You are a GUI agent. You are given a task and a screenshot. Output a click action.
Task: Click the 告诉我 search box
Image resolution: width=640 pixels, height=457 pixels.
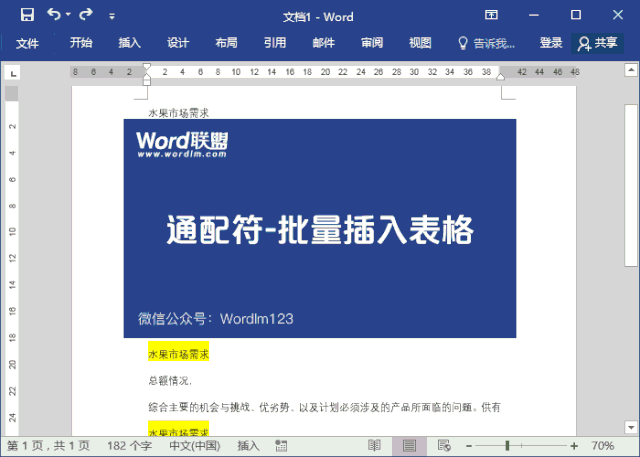[x=487, y=43]
